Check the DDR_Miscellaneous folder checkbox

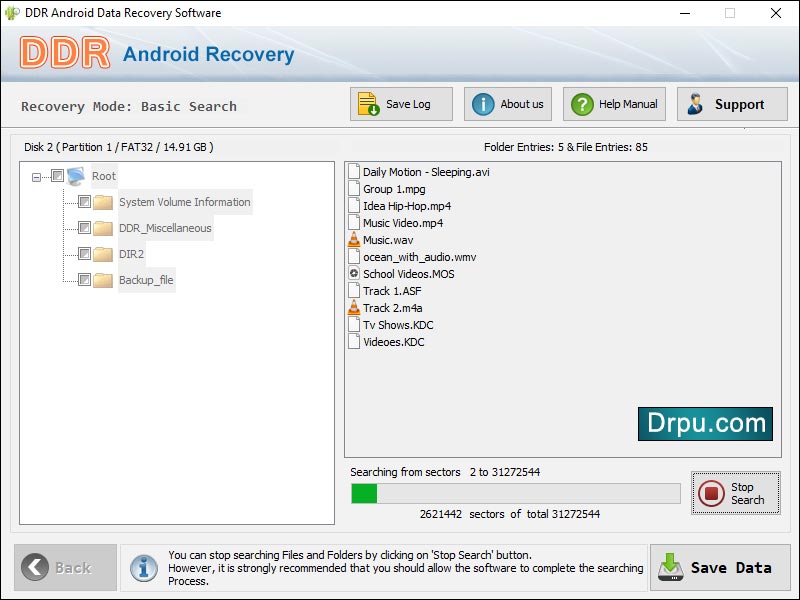pos(84,228)
